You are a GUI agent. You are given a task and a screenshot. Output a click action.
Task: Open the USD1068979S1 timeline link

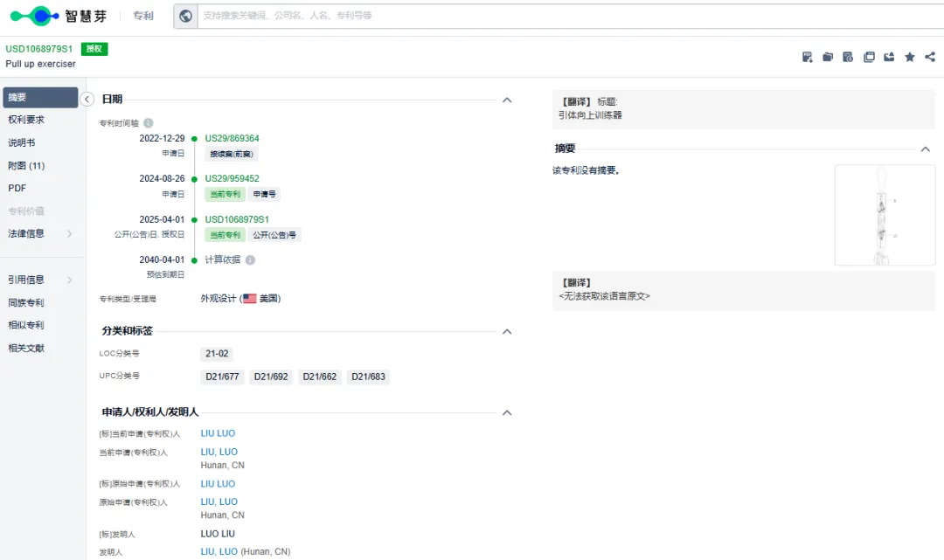coord(237,219)
